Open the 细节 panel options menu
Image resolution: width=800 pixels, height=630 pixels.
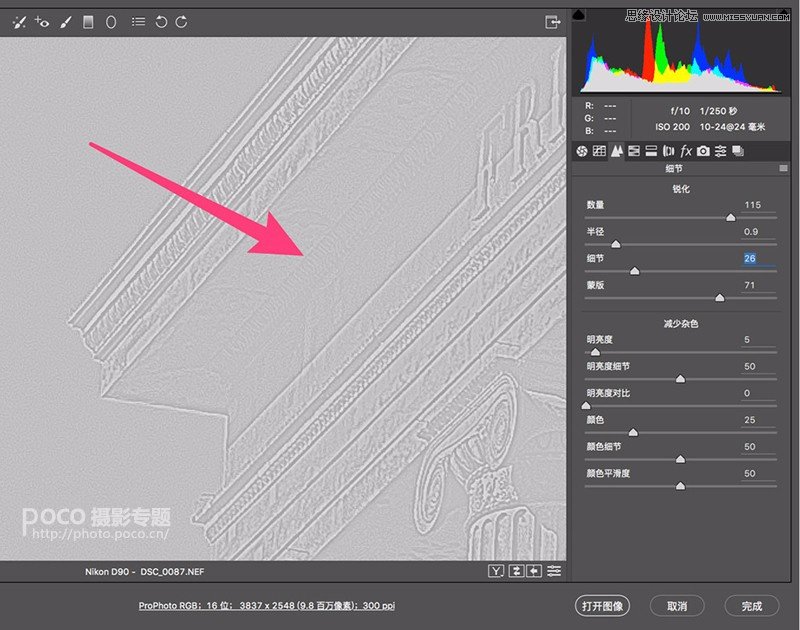[x=783, y=168]
